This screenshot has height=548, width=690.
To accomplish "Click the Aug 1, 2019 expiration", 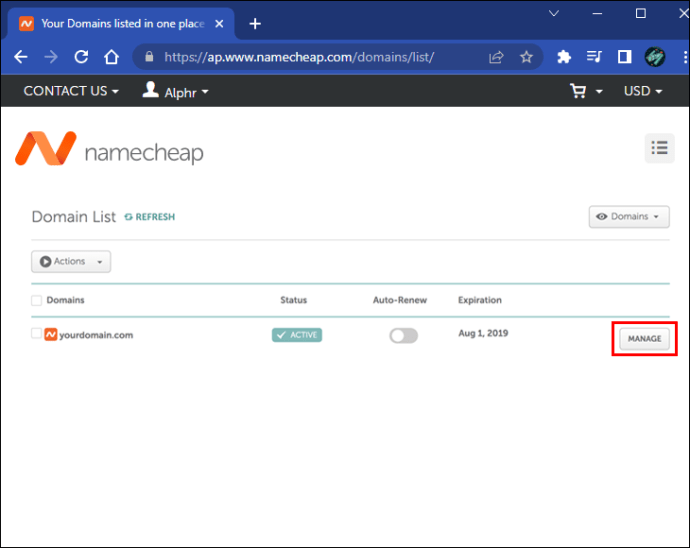I will click(x=483, y=333).
